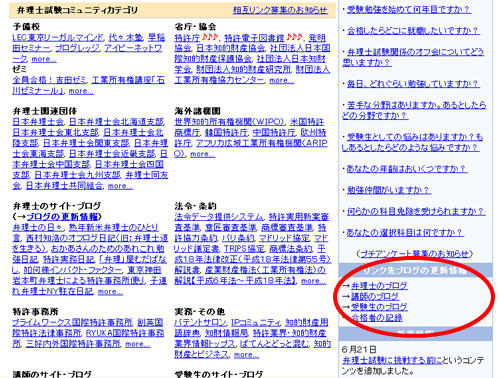Expand more... under 特許事務所 section
The width and height of the screenshot is (500, 378).
137,344
